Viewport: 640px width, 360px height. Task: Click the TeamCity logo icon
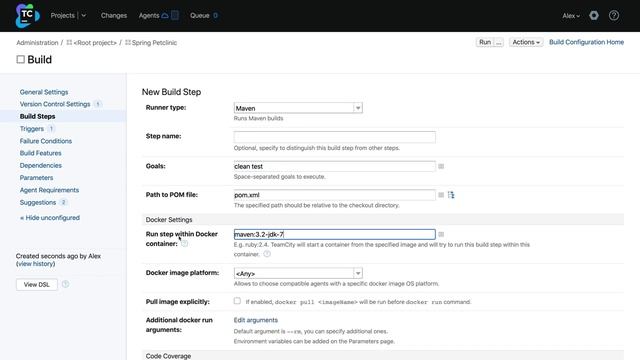tap(27, 16)
